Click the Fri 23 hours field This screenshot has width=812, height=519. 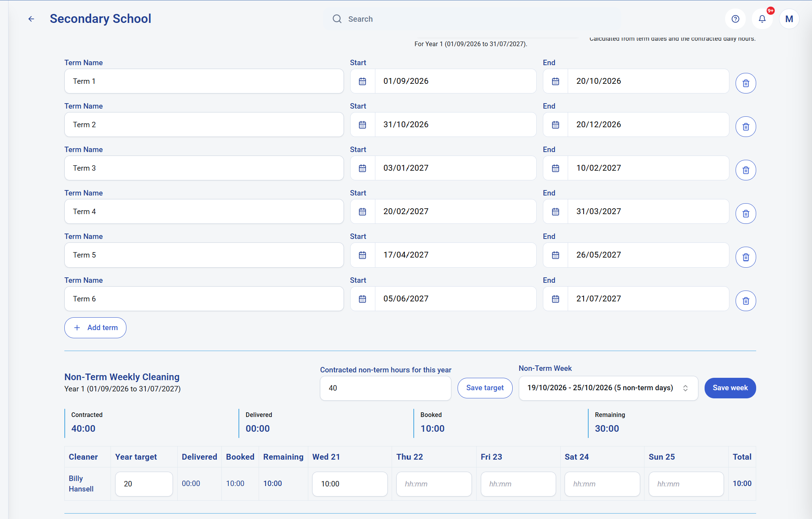point(518,484)
